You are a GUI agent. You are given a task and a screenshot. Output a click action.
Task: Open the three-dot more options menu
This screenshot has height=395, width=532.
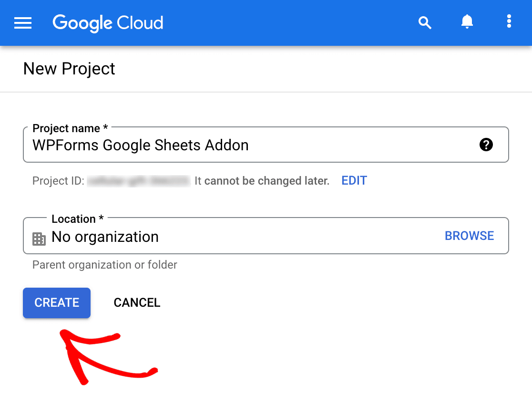pos(509,21)
